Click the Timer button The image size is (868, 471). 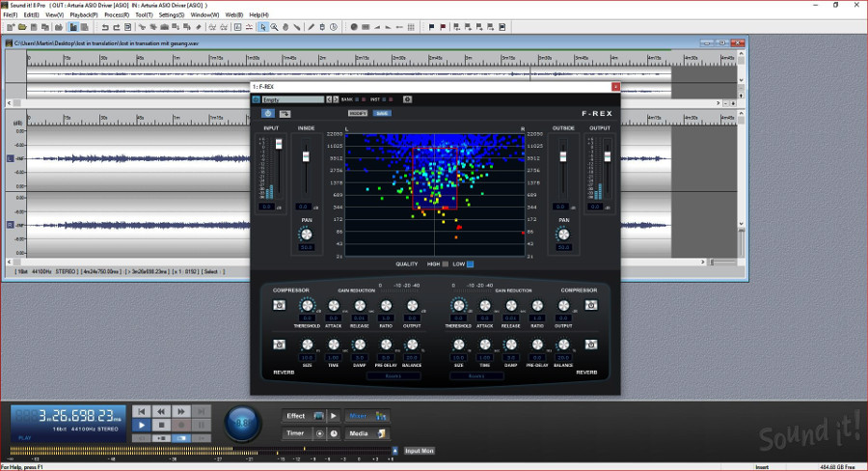[296, 433]
